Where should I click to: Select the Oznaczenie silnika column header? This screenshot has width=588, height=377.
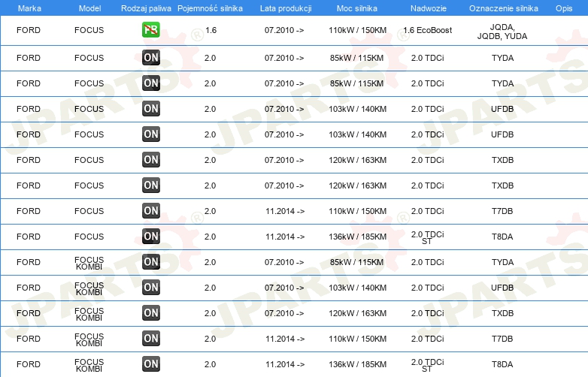click(x=504, y=8)
